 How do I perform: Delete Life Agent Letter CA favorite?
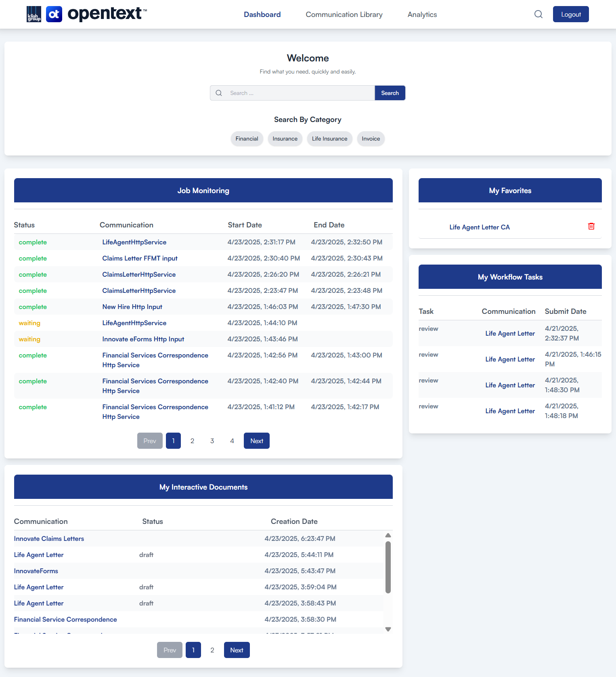pos(591,226)
